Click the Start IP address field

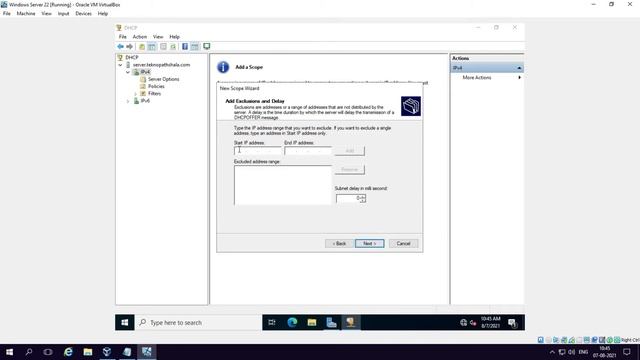coord(258,151)
